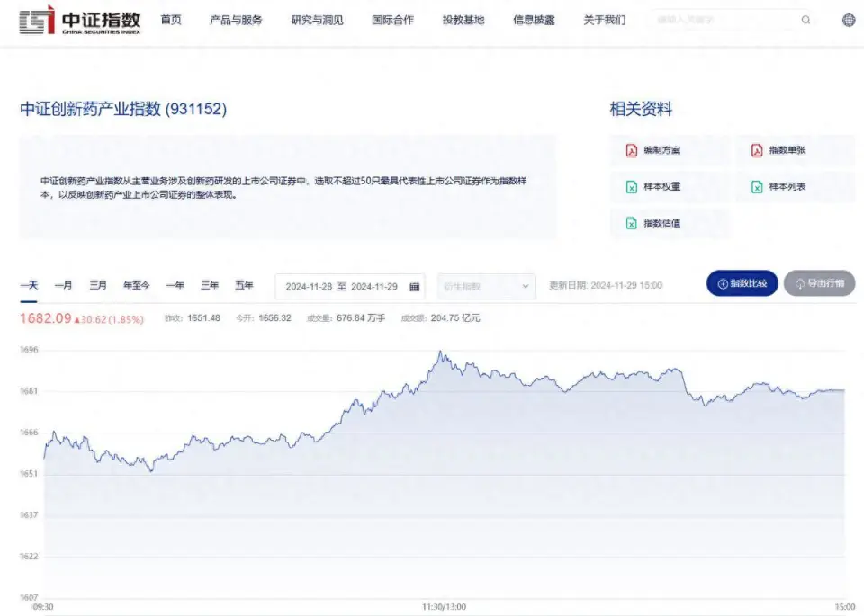The width and height of the screenshot is (864, 616).
Task: Select the 一年 period tab
Action: click(175, 285)
